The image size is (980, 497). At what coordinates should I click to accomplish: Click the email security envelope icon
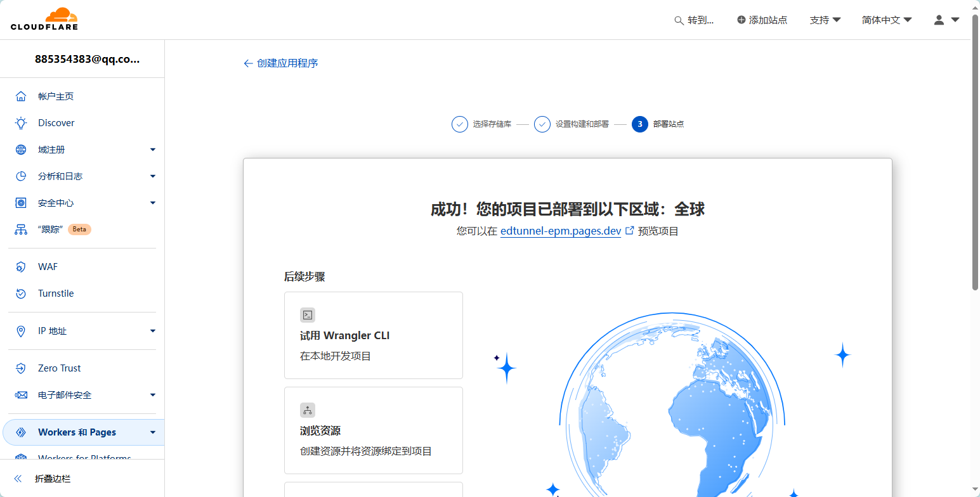coord(21,395)
